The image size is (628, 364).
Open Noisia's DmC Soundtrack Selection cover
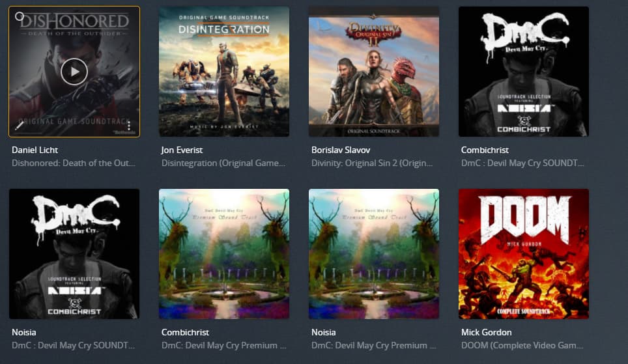click(x=74, y=254)
